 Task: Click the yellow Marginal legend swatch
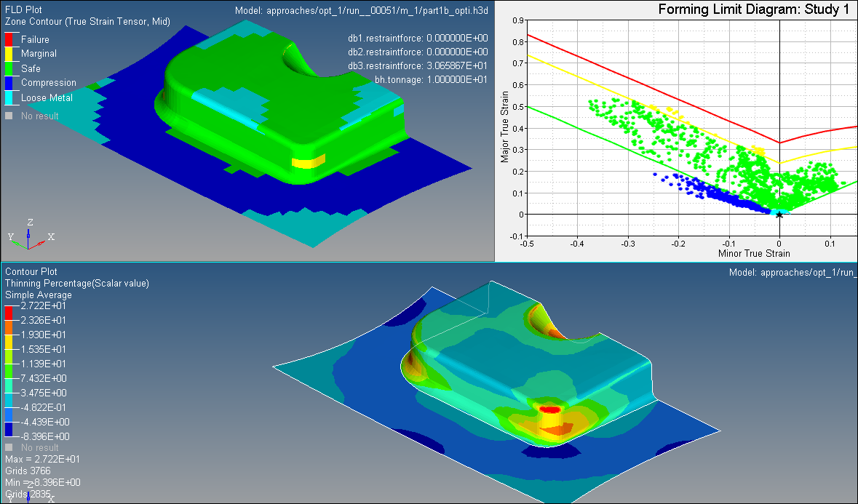(8, 54)
